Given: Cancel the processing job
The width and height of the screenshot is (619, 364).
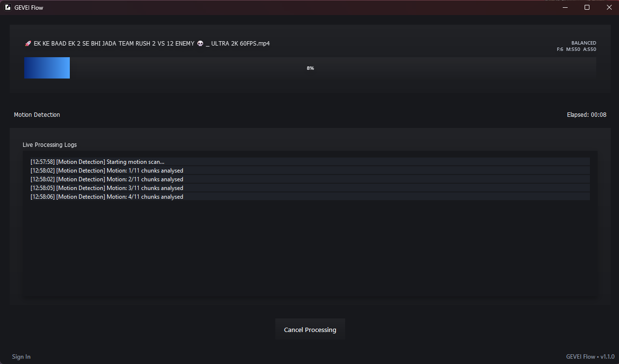Looking at the screenshot, I should pos(310,330).
